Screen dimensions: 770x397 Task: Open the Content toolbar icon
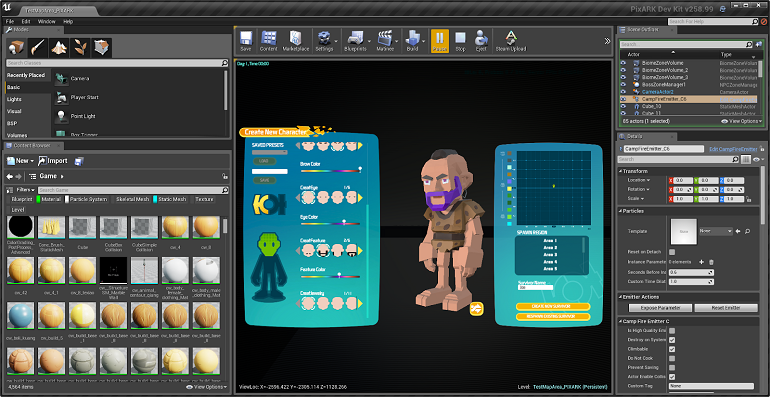[x=269, y=40]
